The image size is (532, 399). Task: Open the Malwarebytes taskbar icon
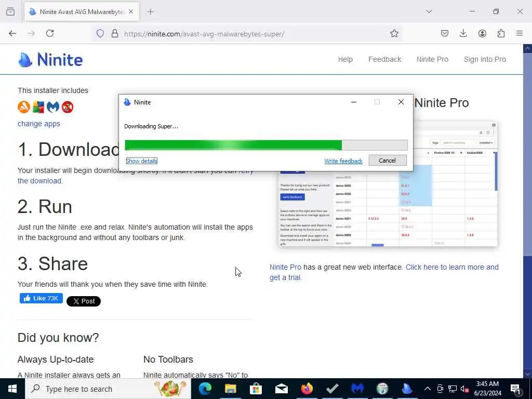[x=357, y=389]
